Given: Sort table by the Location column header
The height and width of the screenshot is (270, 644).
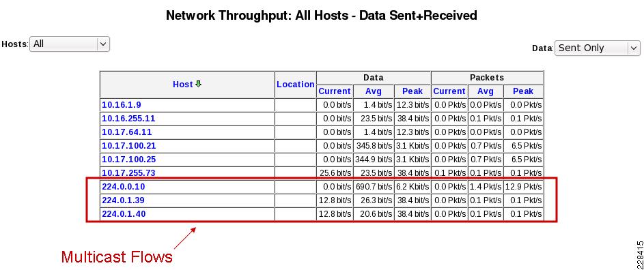Looking at the screenshot, I should (x=295, y=84).
